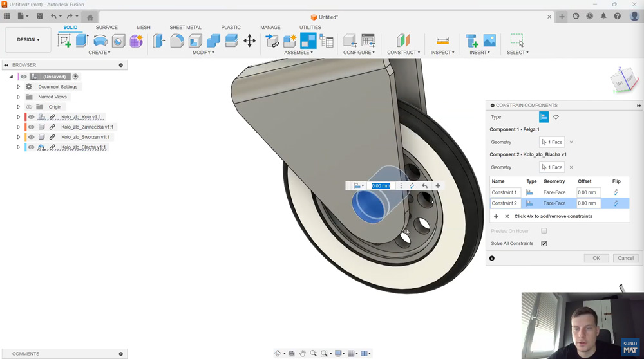
Task: Open the ASSEMBLE dropdown menu
Action: [x=299, y=53]
